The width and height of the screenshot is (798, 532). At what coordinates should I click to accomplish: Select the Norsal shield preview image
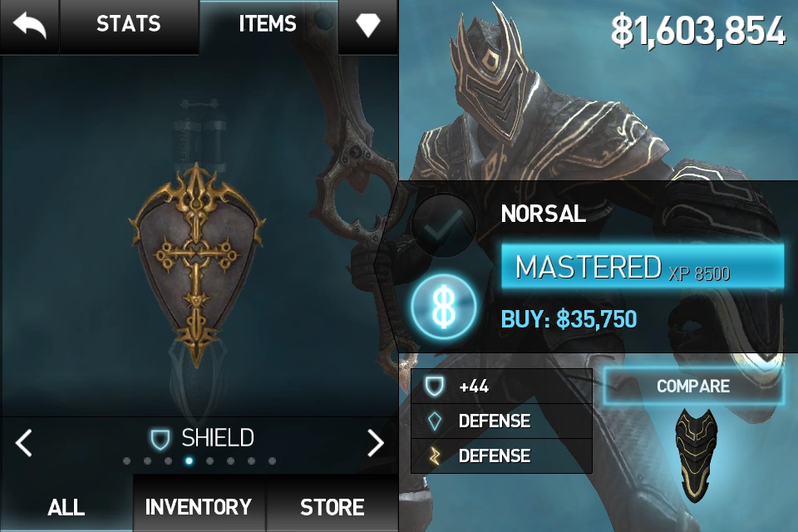point(197,264)
